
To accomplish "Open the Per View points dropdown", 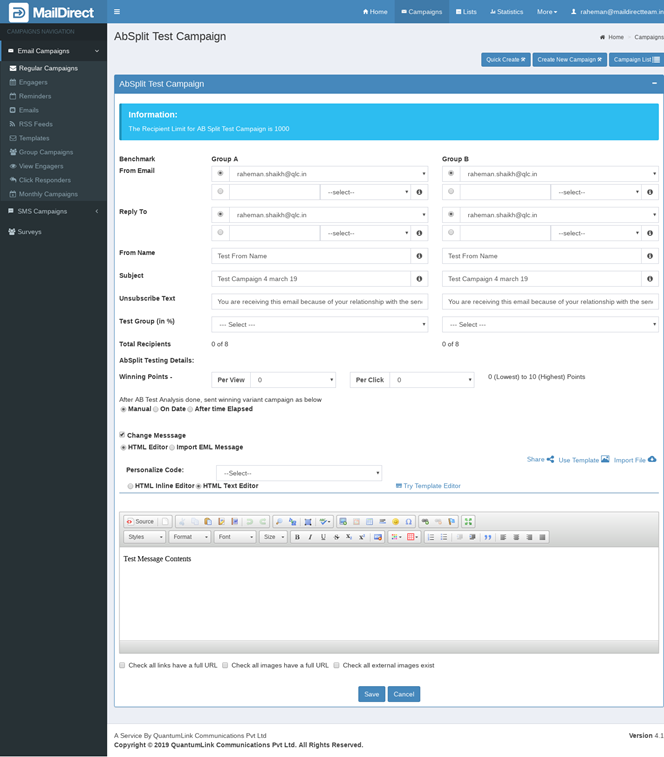I will coord(292,380).
